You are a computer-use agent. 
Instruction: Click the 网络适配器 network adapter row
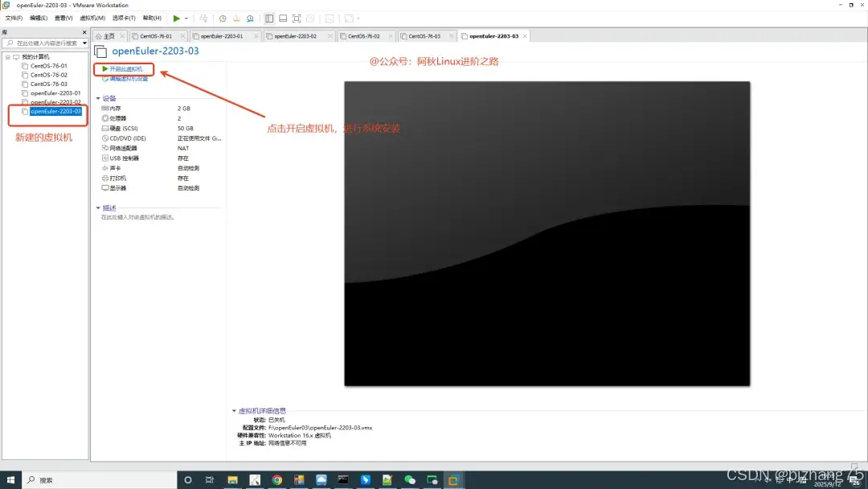point(162,149)
